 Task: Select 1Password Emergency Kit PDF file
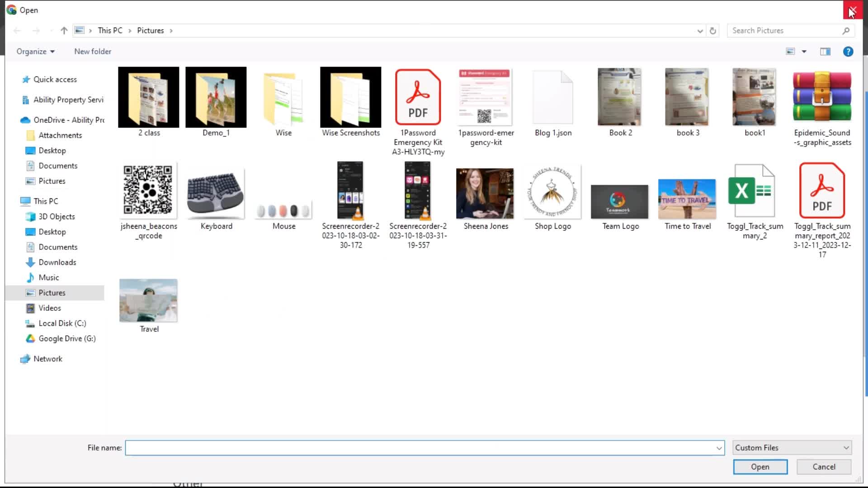(418, 112)
